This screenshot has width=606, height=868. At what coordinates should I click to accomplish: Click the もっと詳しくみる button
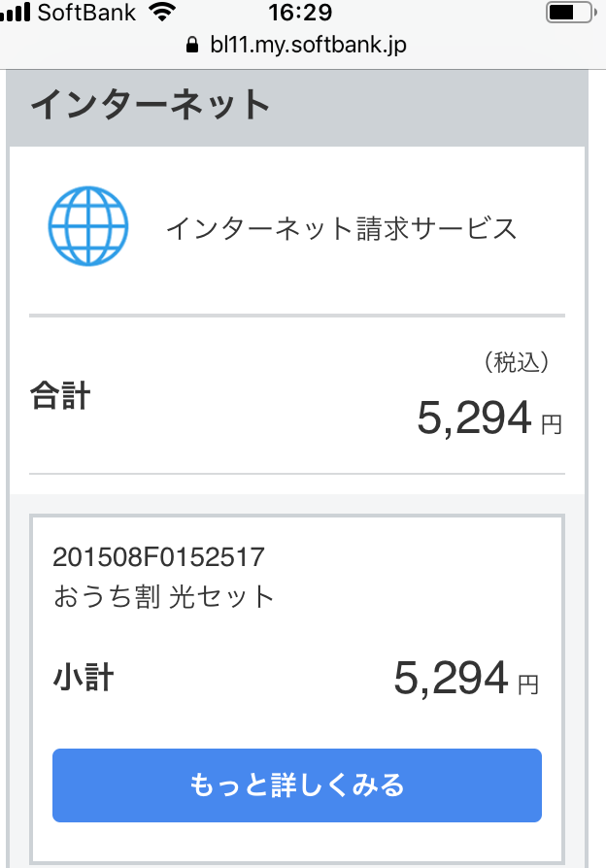click(x=297, y=785)
